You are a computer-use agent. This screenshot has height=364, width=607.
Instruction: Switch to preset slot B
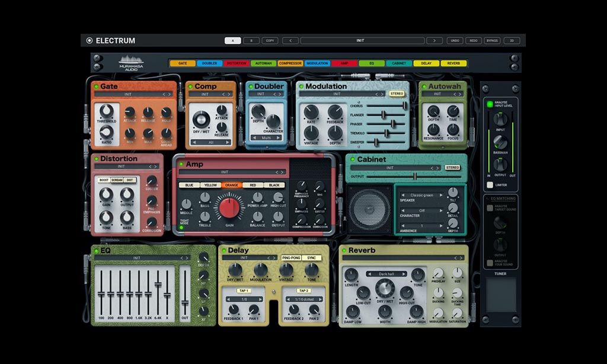(251, 40)
